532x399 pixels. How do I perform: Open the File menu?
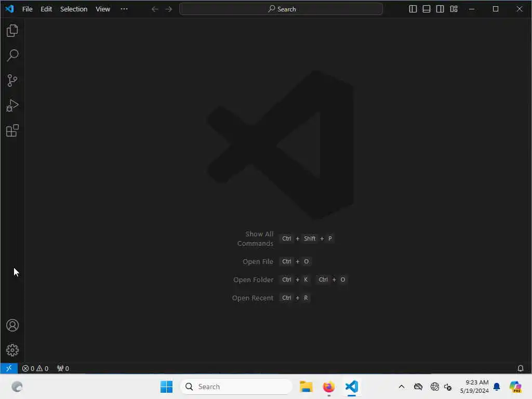(x=27, y=9)
